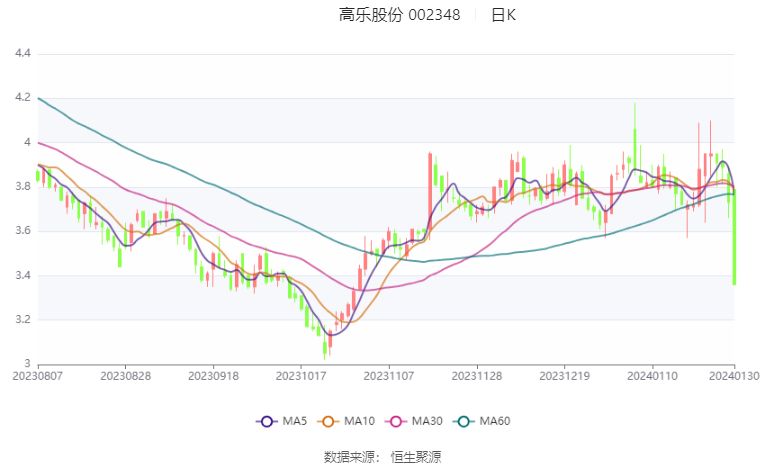Click the chart title 高乐股份 002348
The width and height of the screenshot is (765, 465).
click(400, 15)
